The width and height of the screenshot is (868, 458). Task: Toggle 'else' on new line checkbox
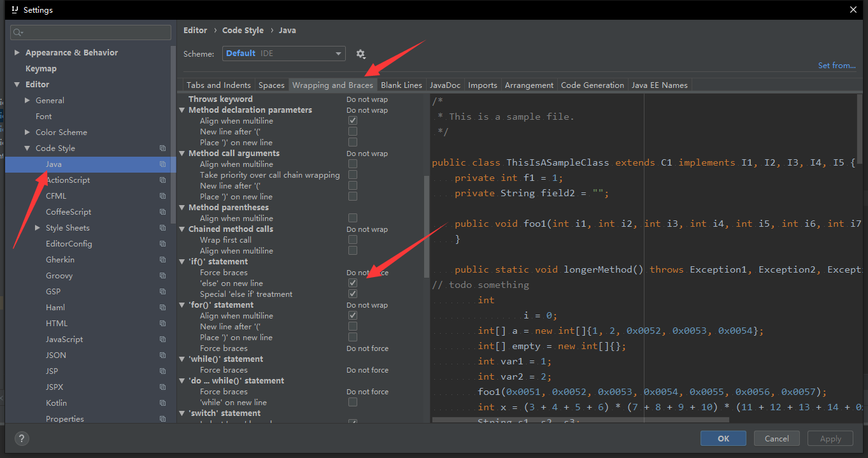[353, 283]
